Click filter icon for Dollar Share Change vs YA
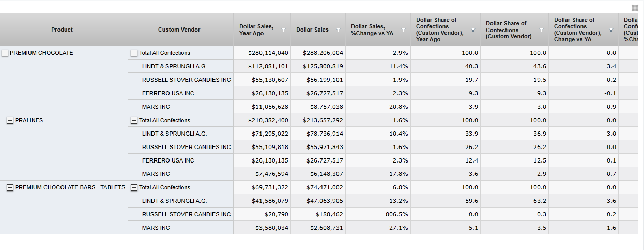The image size is (644, 250). [x=611, y=30]
